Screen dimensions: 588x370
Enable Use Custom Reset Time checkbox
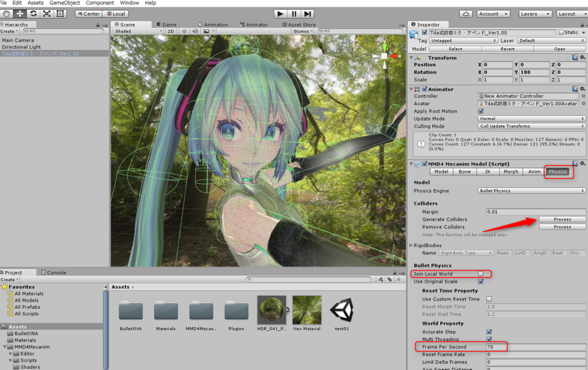[x=489, y=299]
